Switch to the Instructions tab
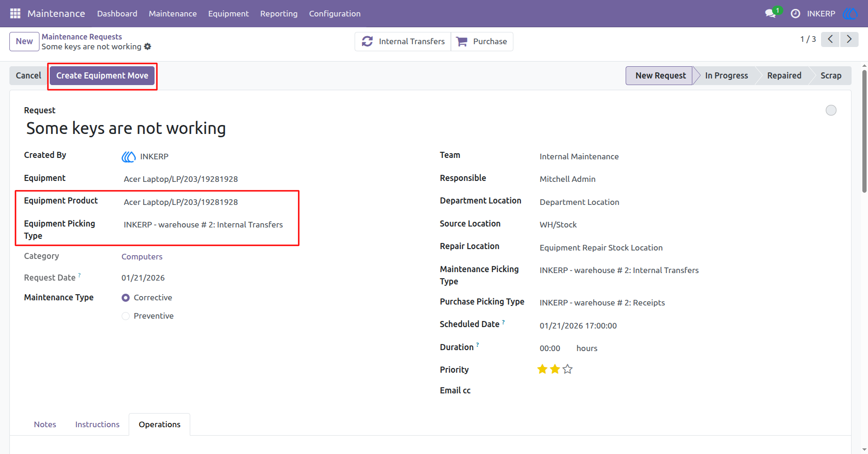The image size is (868, 454). pos(97,424)
